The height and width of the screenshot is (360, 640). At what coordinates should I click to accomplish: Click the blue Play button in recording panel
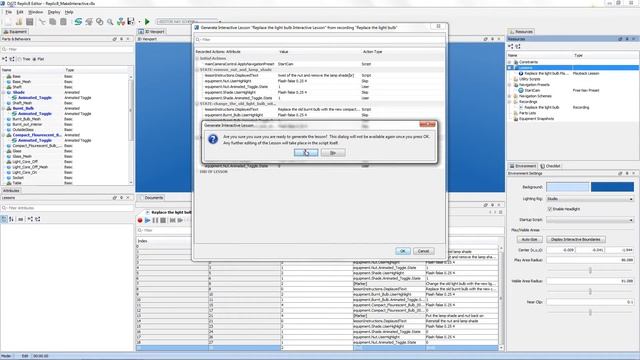[147, 220]
